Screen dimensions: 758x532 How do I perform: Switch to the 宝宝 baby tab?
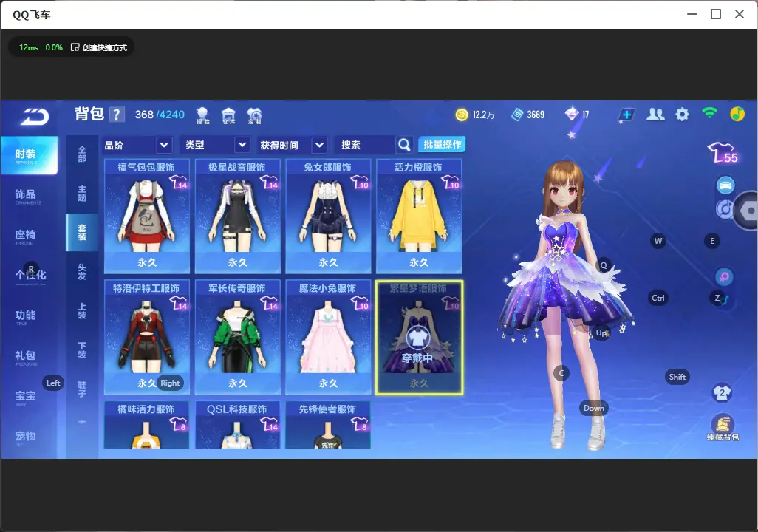pos(27,397)
